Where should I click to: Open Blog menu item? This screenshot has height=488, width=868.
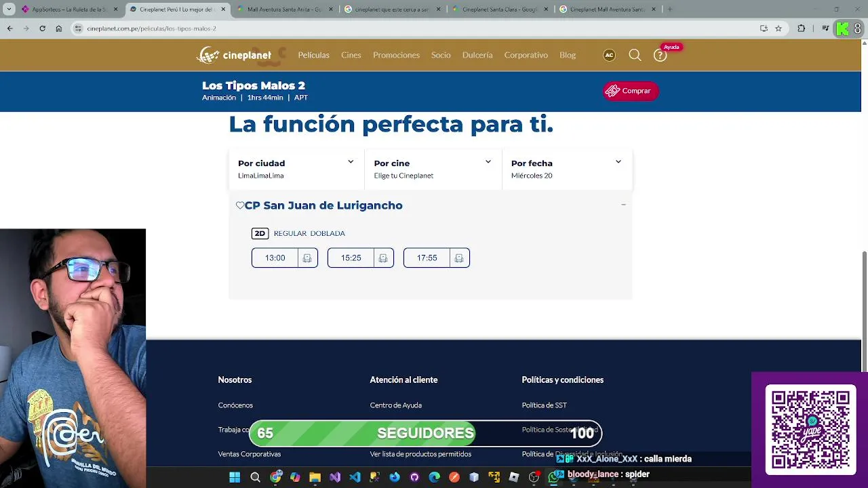(568, 55)
